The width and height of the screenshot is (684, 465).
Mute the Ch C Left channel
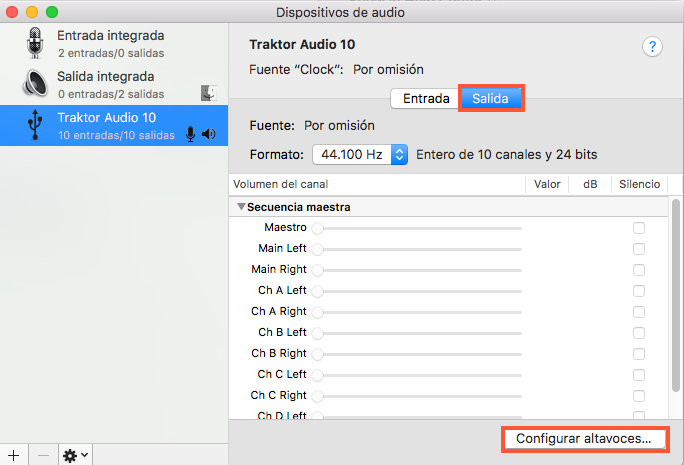pyautogui.click(x=639, y=375)
